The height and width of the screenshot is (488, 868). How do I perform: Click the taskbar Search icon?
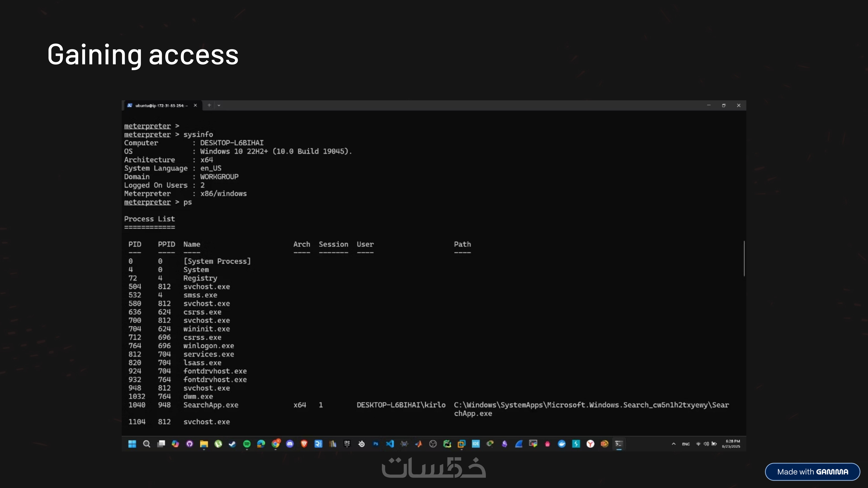(147, 444)
